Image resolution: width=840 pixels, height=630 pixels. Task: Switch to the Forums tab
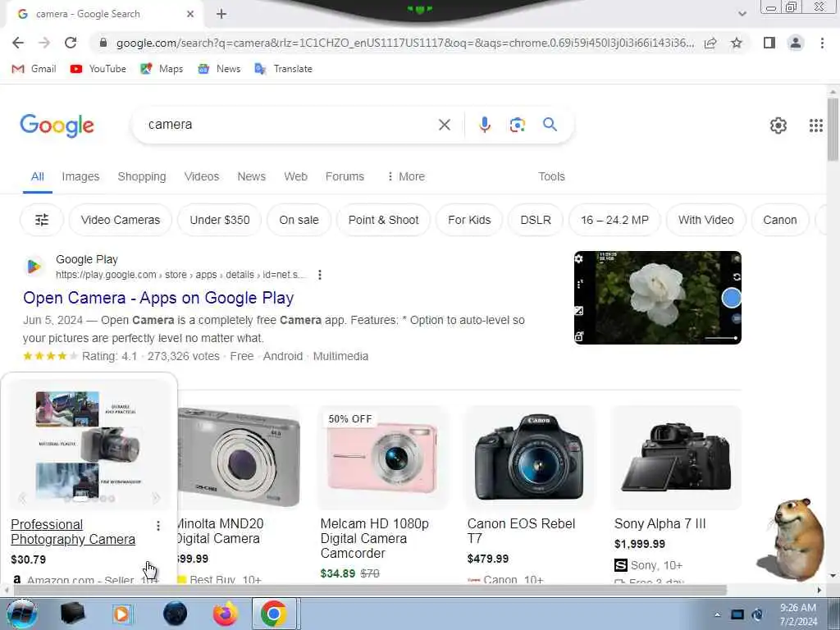click(x=345, y=177)
